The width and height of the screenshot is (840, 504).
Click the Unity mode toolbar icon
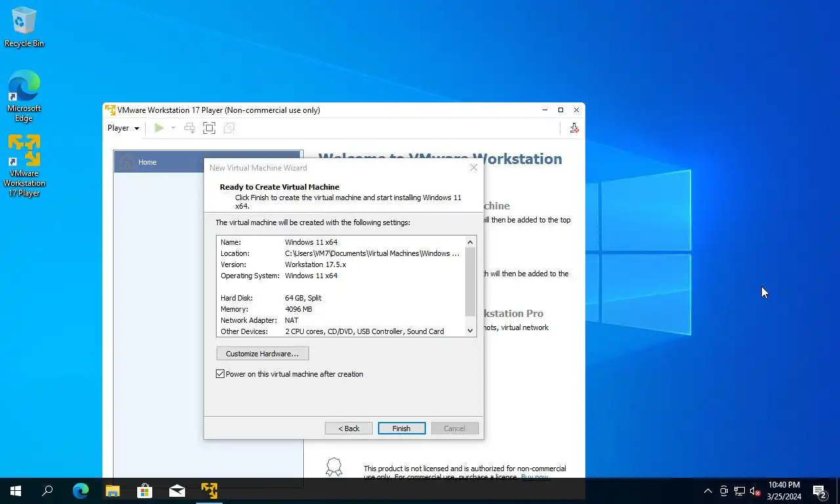click(229, 128)
